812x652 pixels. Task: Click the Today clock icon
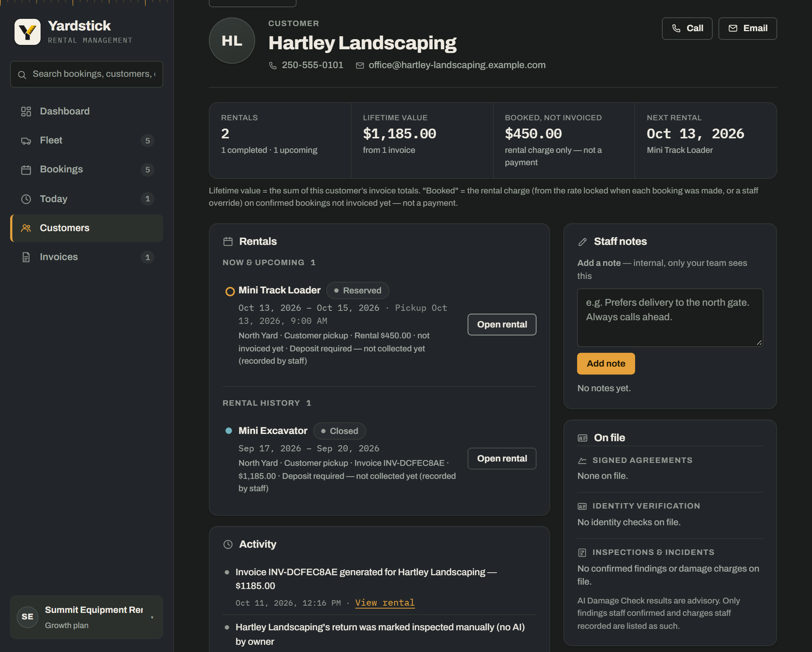(26, 199)
